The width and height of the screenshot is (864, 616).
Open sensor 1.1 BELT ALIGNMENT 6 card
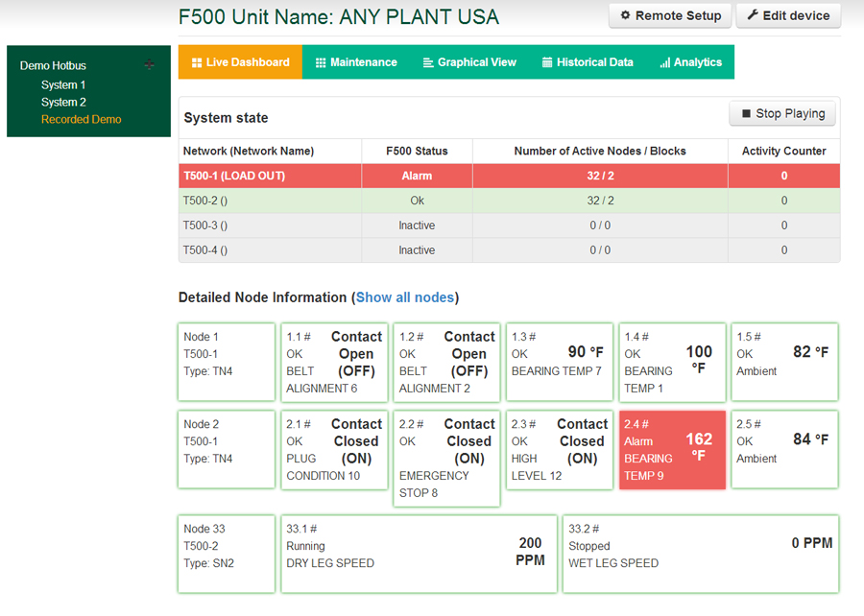[x=334, y=363]
